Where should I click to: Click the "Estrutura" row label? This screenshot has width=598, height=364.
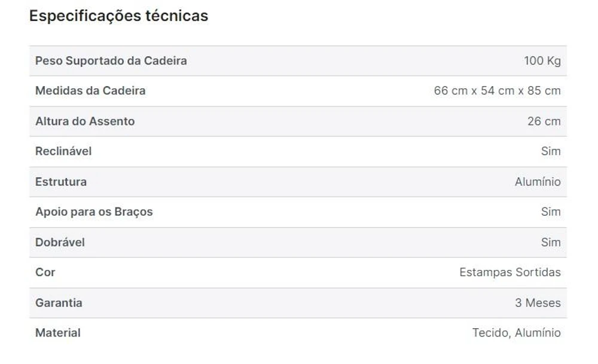pos(61,182)
